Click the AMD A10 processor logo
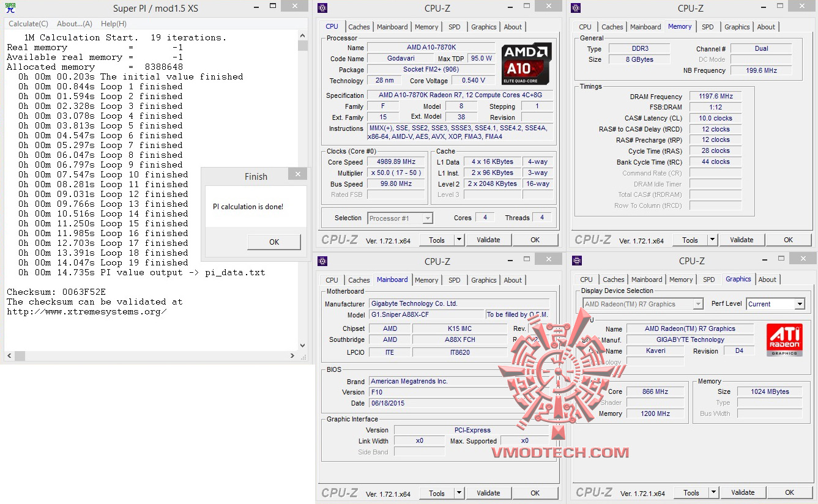Screen dimensions: 818x504 coord(526,64)
